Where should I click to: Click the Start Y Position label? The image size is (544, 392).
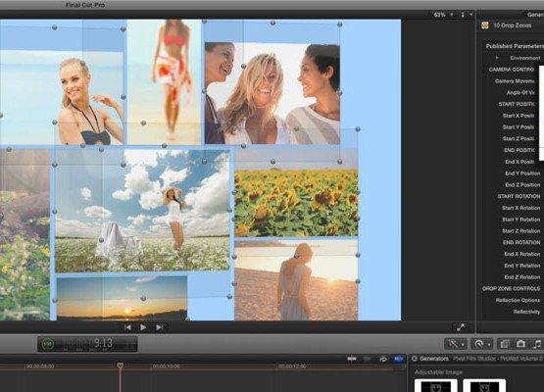(519, 127)
